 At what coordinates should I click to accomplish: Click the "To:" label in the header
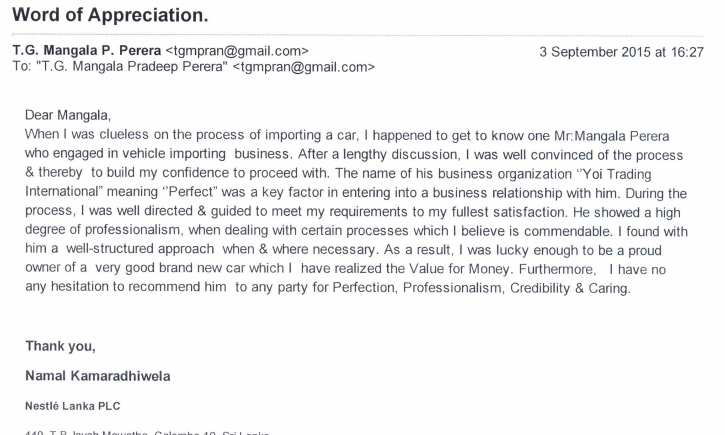pos(22,67)
